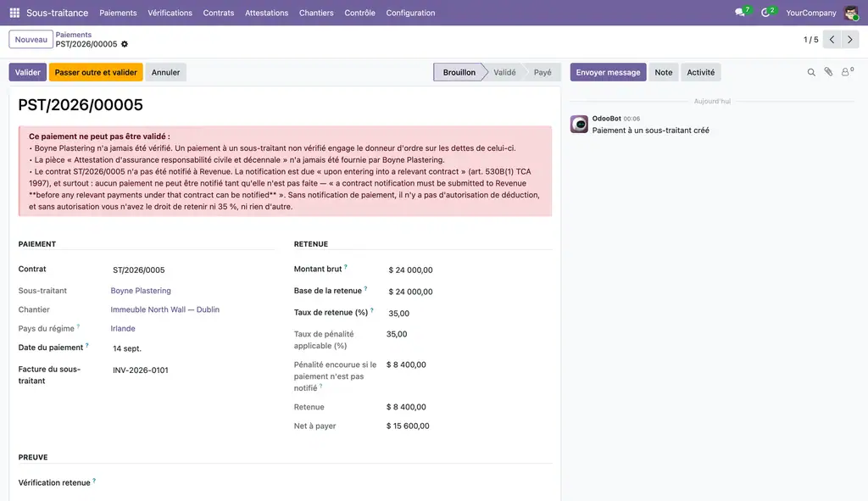Edit the Taux de retenue value 35,00
The width and height of the screenshot is (868, 501).
tap(468, 314)
